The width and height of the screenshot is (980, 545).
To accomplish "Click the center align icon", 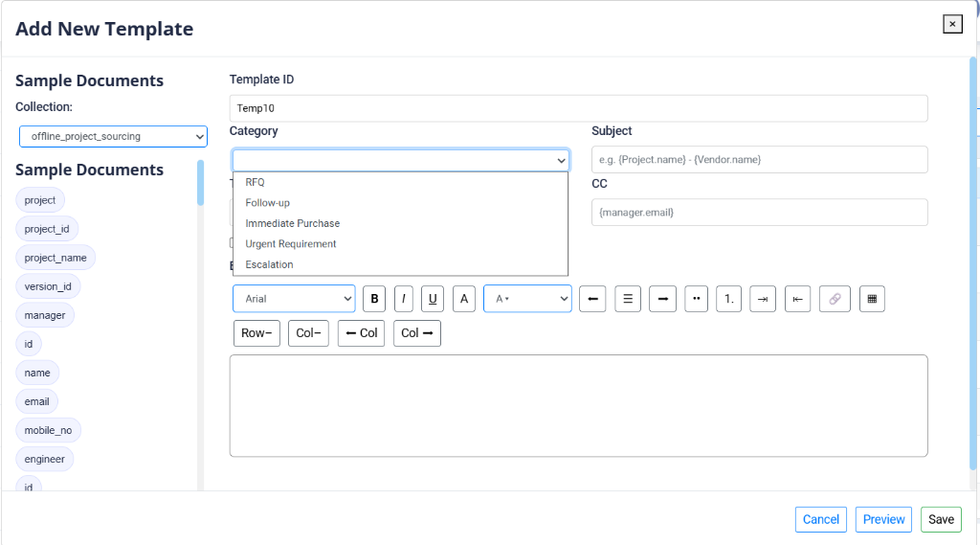I will [627, 299].
